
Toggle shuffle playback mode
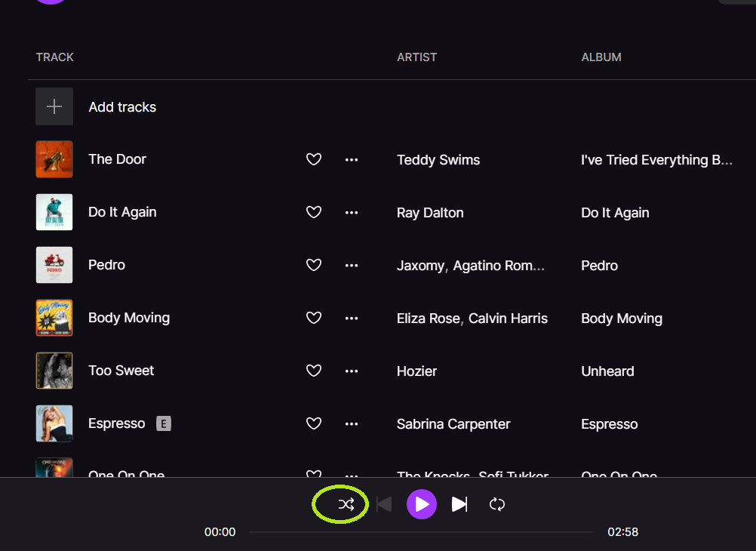[346, 505]
